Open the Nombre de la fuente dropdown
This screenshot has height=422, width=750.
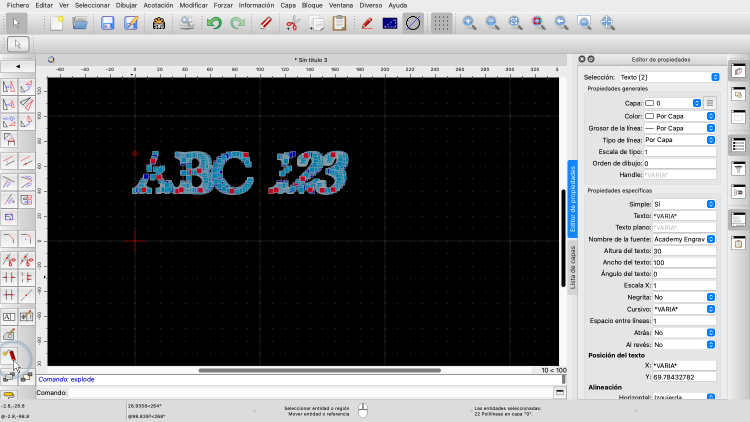684,239
